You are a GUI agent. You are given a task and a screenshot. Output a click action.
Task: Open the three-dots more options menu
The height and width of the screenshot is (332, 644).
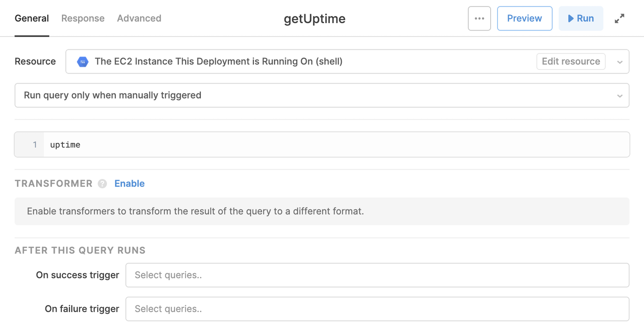point(479,18)
